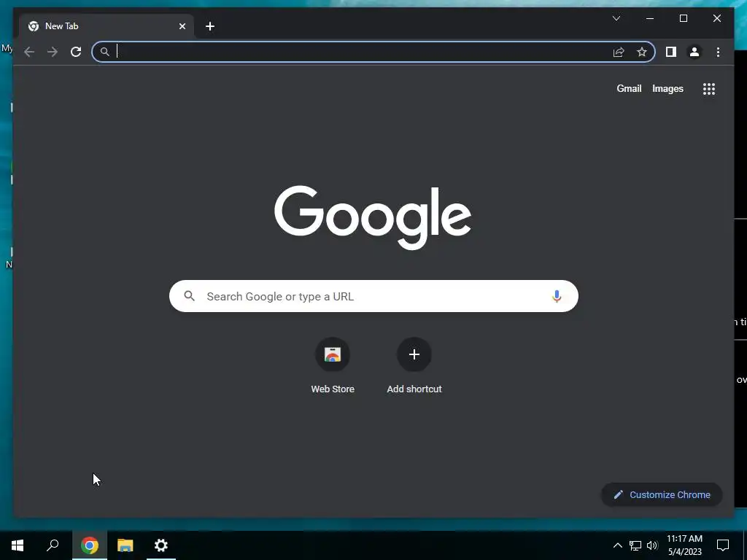747x560 pixels.
Task: Minimize the Chrome window
Action: click(x=650, y=18)
